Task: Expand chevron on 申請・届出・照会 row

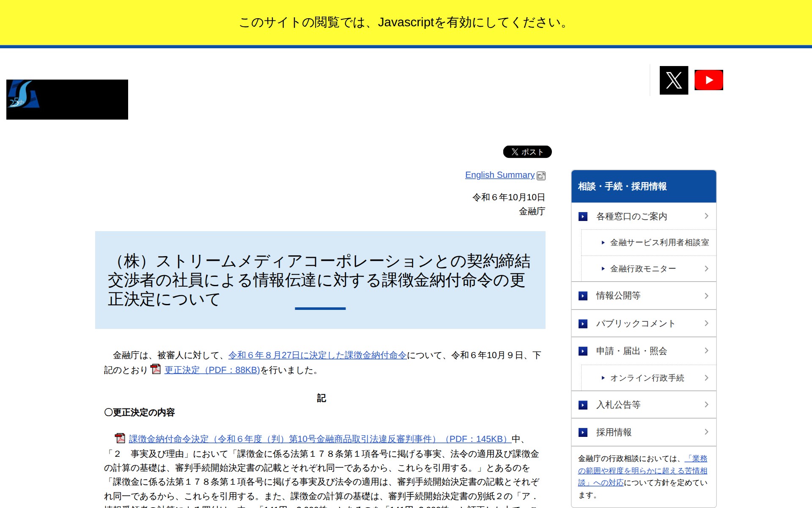Action: click(x=706, y=351)
